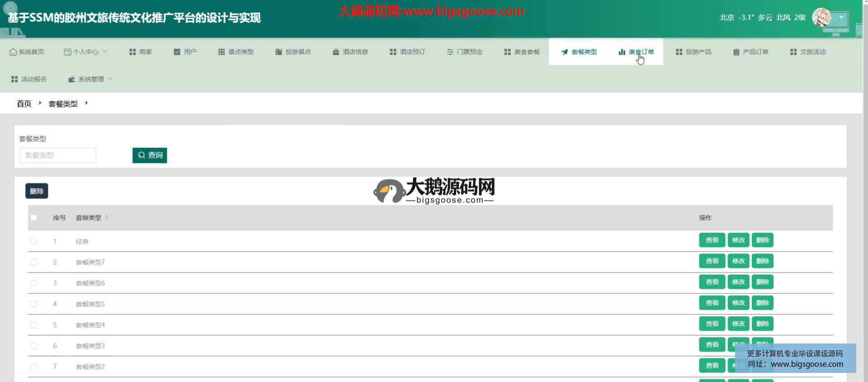Screen dimensions: 868x382
Task: Go to the 文旅活动 menu item
Action: coord(808,52)
